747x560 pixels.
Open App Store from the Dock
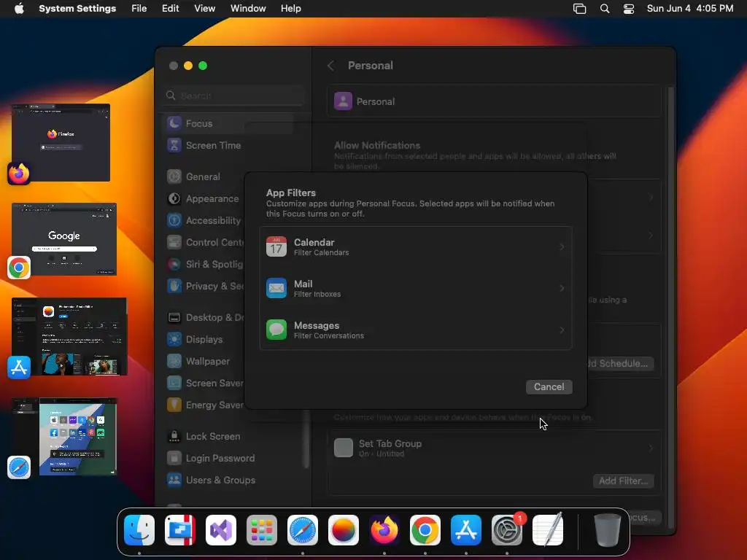(466, 530)
